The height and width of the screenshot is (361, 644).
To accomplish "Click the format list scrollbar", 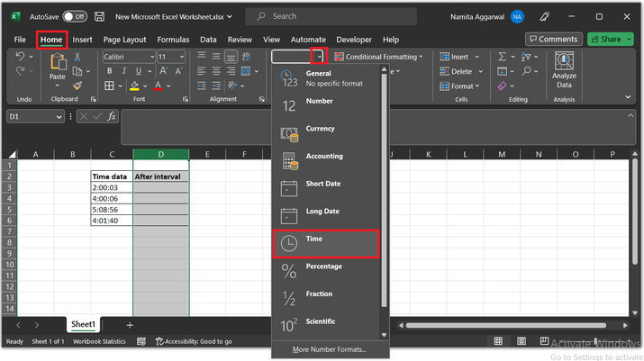I will (x=384, y=190).
